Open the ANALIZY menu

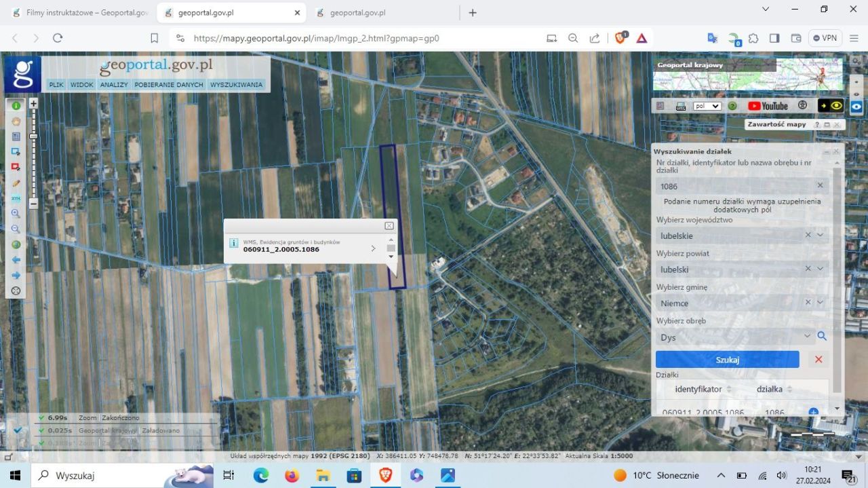114,85
